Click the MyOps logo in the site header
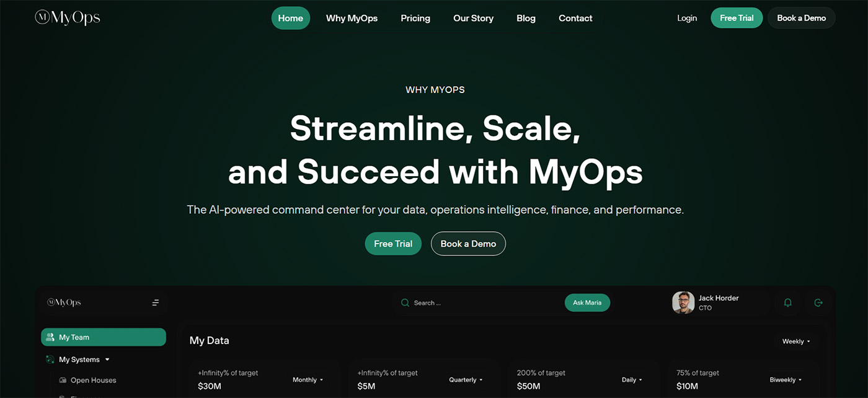The height and width of the screenshot is (398, 868). (68, 18)
